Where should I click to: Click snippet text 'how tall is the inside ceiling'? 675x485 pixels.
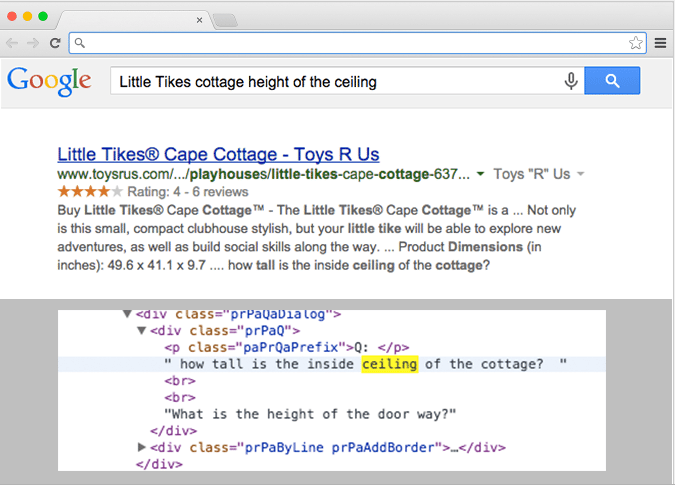311,265
